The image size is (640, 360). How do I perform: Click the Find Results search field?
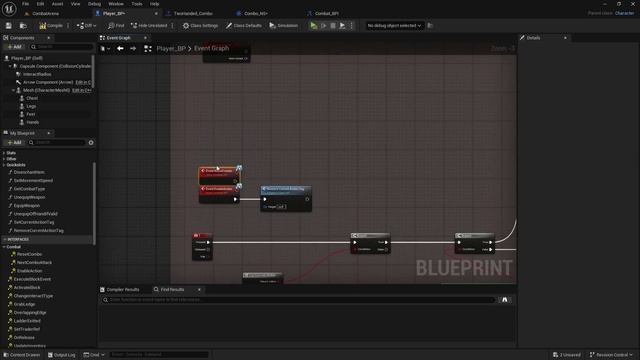[298, 300]
